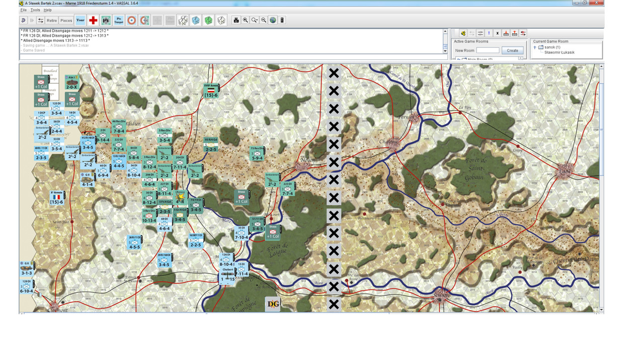This screenshot has height=349, width=644.
Task: Click the zoom in magnifier icon
Action: coord(245,20)
